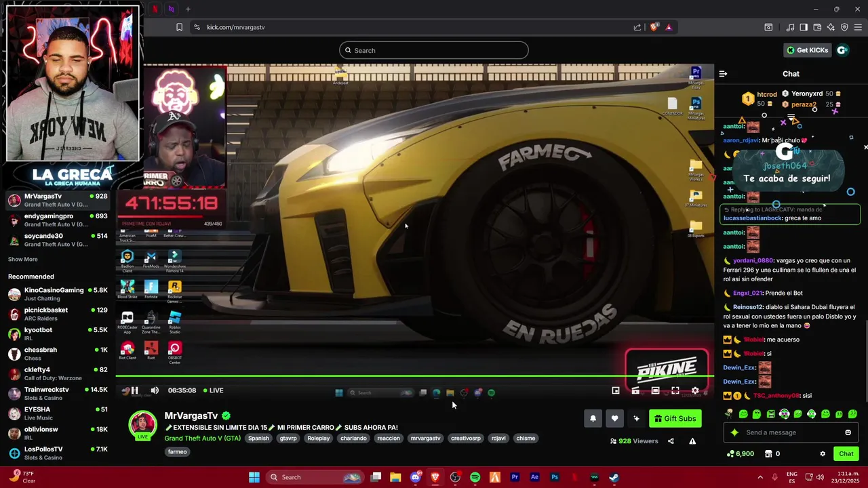The width and height of the screenshot is (868, 488).
Task: Collapse the chat panel
Action: (723, 74)
